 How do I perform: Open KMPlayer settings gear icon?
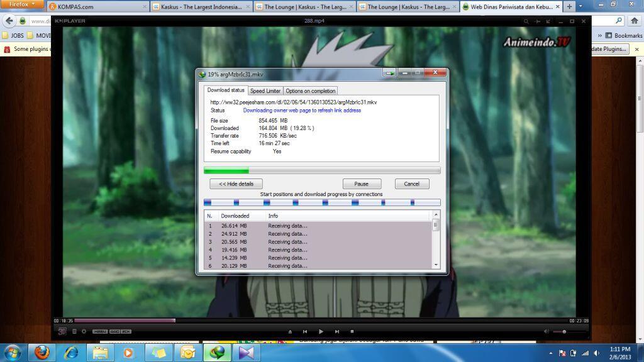[84, 331]
